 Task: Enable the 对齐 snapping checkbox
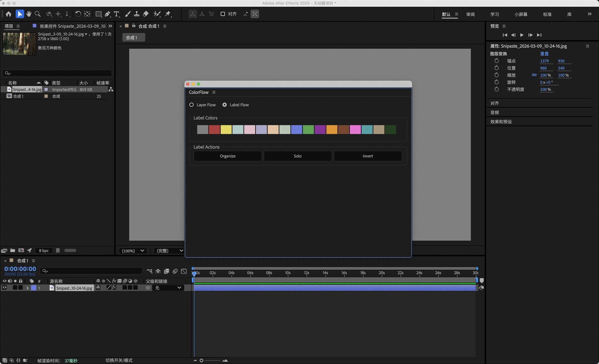[223, 14]
